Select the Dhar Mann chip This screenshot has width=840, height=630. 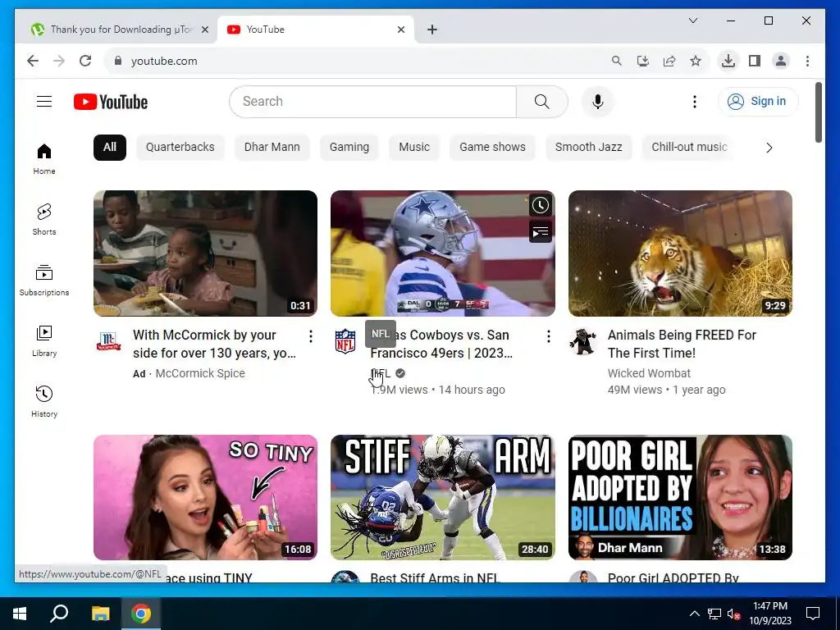click(272, 148)
